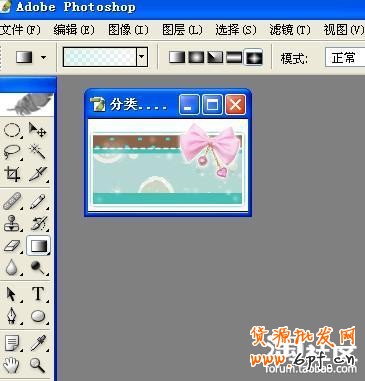Select the Lasso tool
This screenshot has height=381, width=365.
click(x=12, y=152)
